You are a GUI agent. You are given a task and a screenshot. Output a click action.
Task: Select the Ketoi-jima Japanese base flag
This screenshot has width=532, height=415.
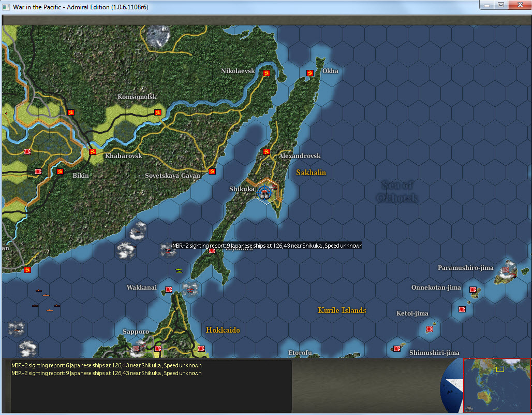[x=430, y=329]
